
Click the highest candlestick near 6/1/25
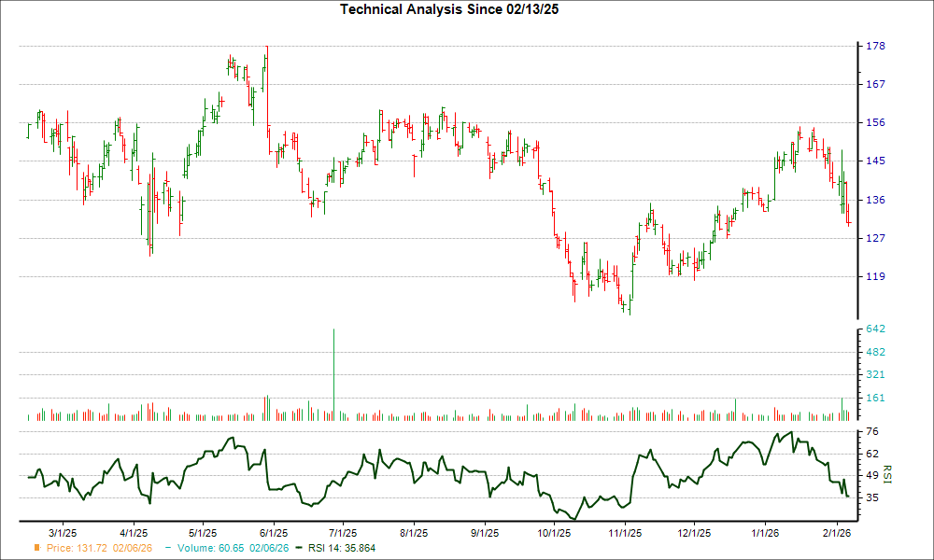click(x=267, y=56)
